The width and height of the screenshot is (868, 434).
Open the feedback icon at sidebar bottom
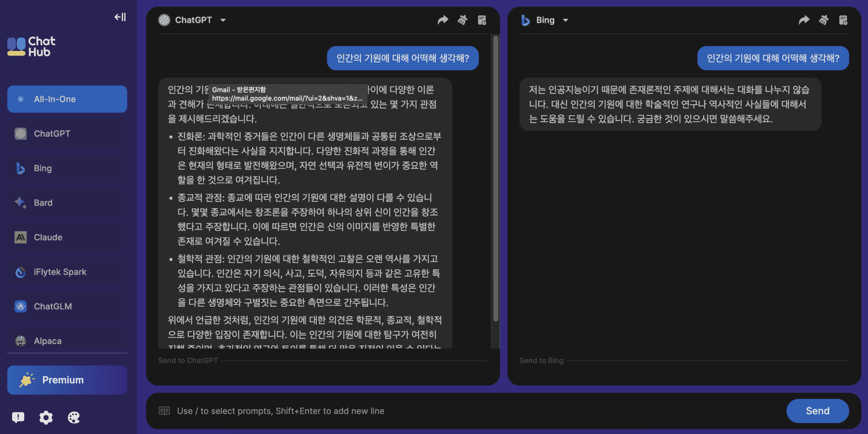[x=18, y=417]
